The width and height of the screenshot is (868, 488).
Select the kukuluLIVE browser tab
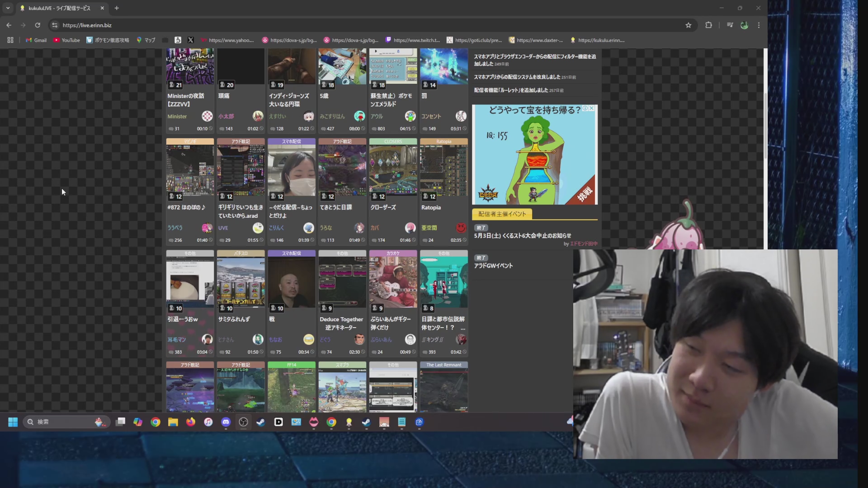(59, 8)
